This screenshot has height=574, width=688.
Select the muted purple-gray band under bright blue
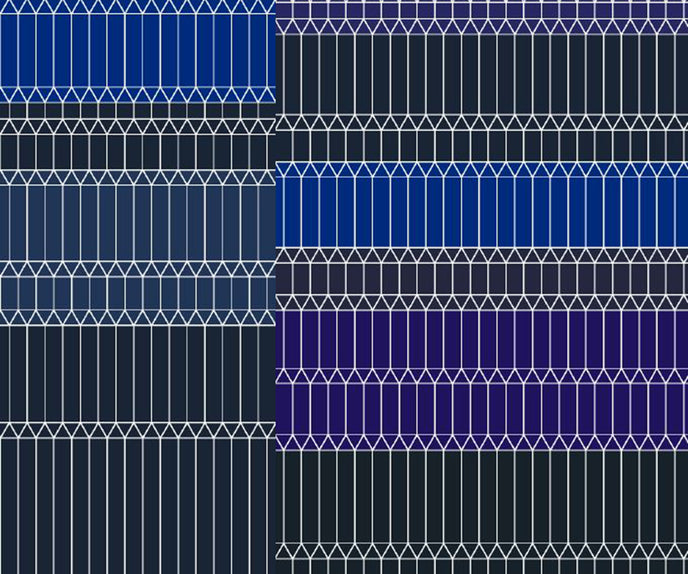[x=482, y=279]
